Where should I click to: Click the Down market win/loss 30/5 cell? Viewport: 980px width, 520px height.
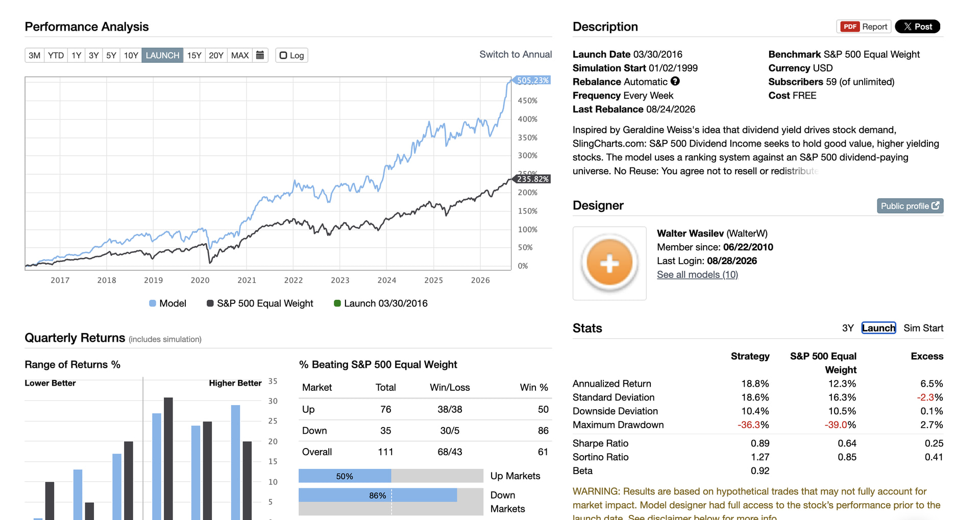pyautogui.click(x=450, y=431)
